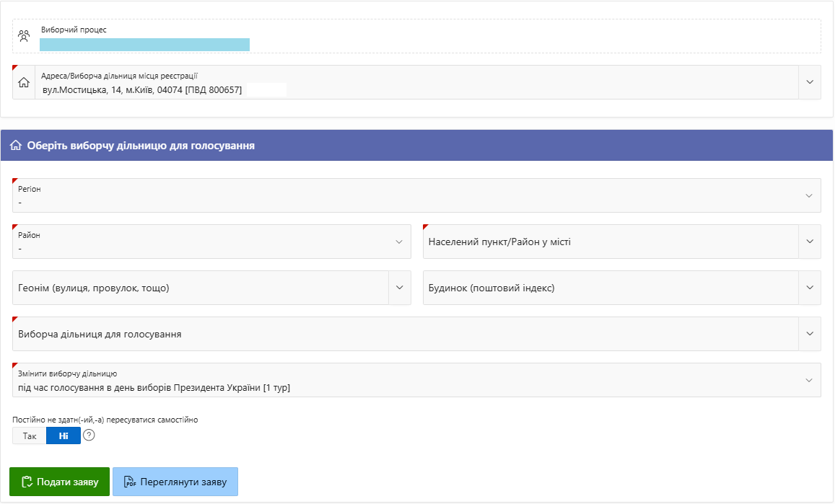Viewport: 835px width, 504px height.
Task: Select the Так toggle option
Action: (x=30, y=436)
